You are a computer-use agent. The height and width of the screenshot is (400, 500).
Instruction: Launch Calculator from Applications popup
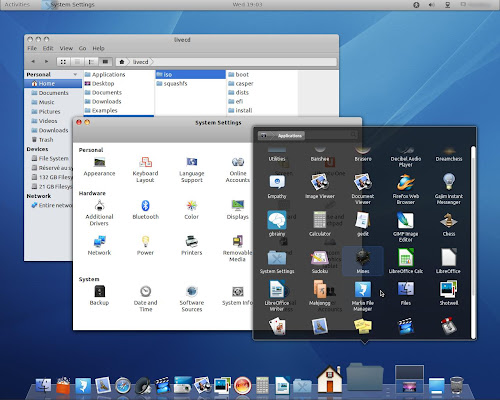(320, 223)
